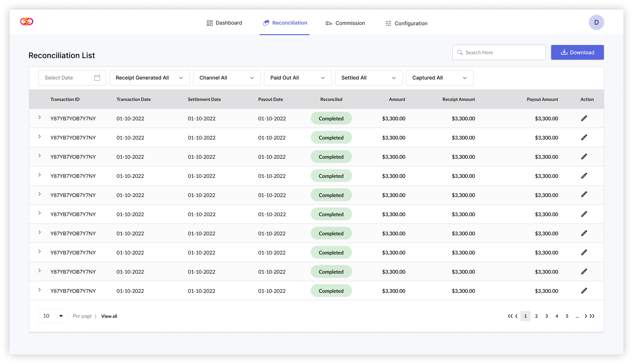Click the calendar icon in Select Date

pyautogui.click(x=97, y=78)
